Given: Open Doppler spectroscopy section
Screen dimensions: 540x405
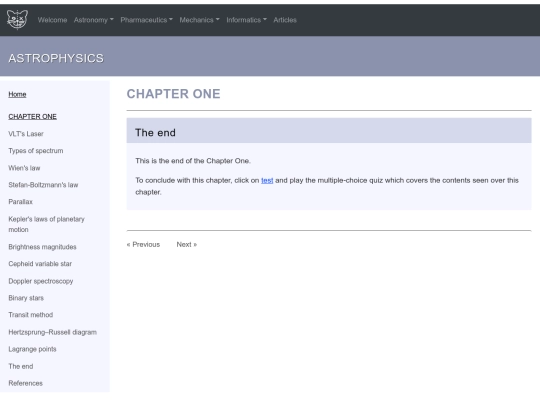Looking at the screenshot, I should 41,281.
